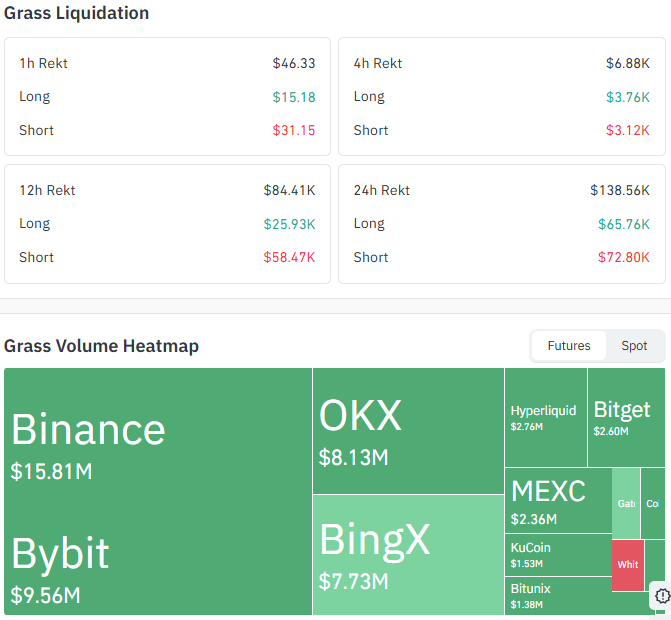Screen dimensions: 671x620
Task: Click the 4h Long value $3.76K
Action: click(x=628, y=97)
